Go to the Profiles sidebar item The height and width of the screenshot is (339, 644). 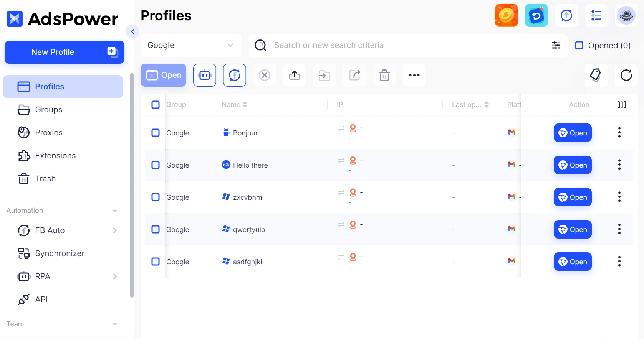click(x=63, y=87)
